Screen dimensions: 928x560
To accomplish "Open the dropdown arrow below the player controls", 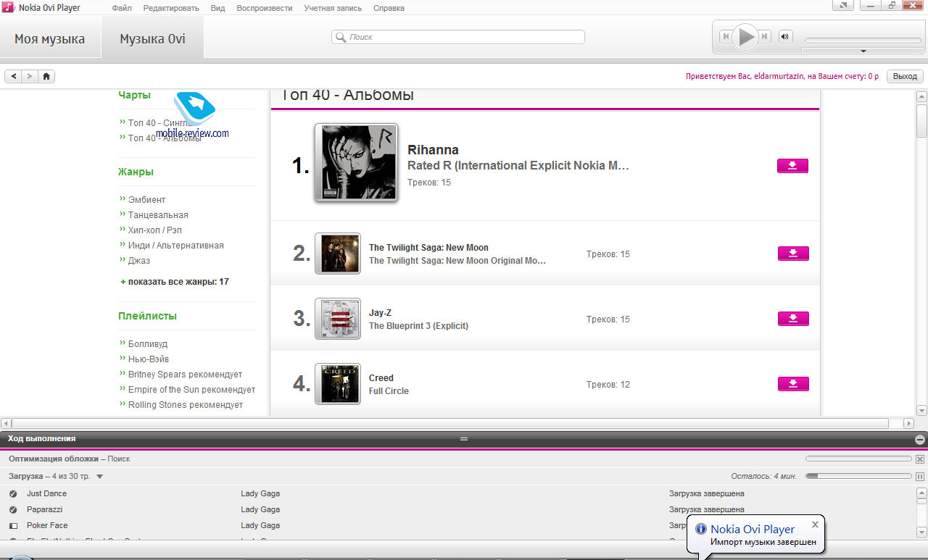I will (863, 51).
